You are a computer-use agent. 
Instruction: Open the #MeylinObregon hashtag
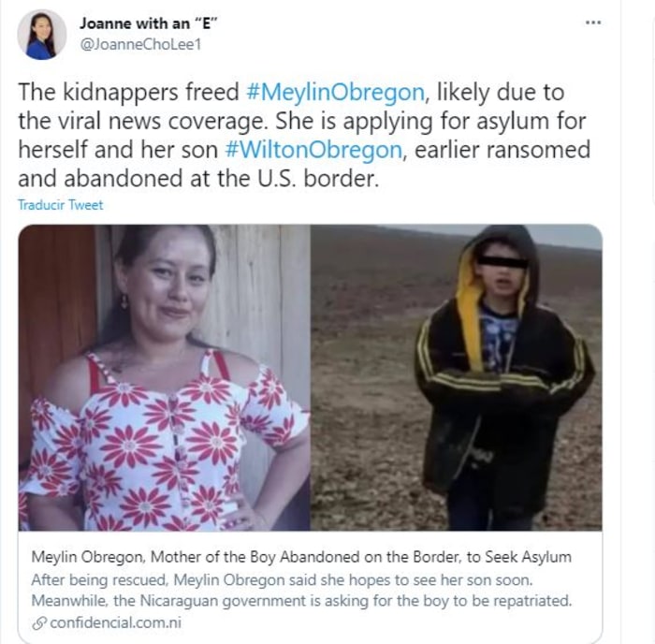coord(335,92)
